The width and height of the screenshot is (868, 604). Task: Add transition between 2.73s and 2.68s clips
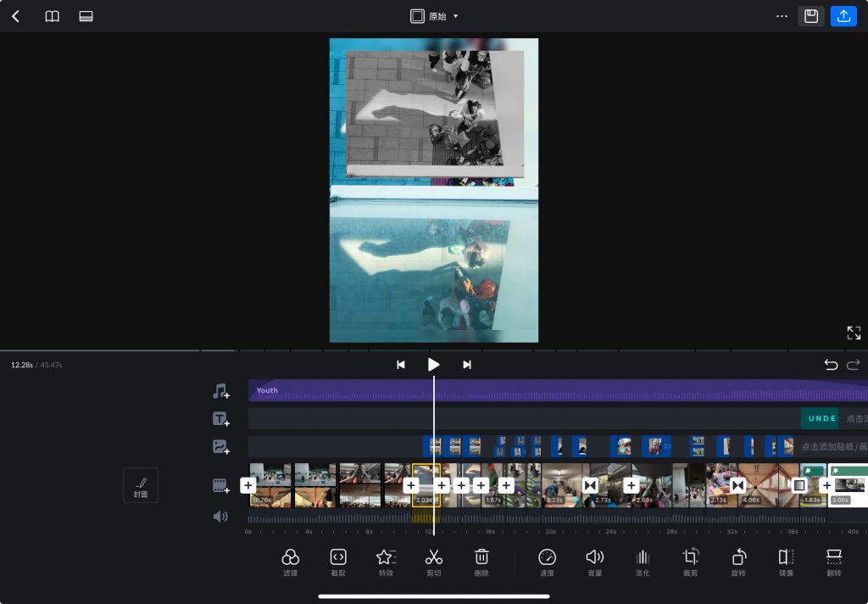click(x=631, y=485)
